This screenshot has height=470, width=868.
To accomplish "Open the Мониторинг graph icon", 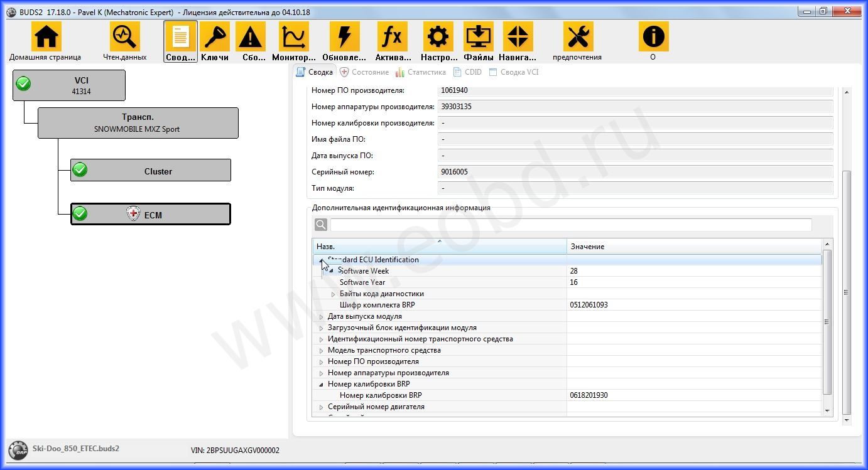I will click(x=294, y=36).
